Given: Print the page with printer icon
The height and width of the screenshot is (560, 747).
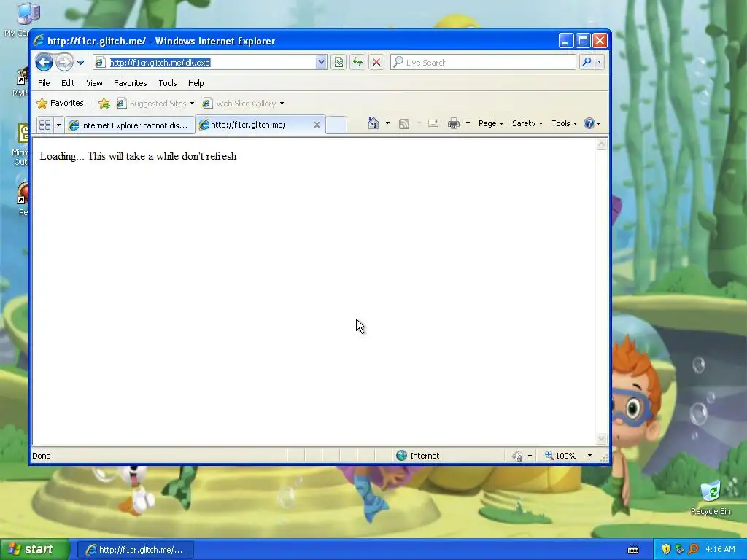Looking at the screenshot, I should 454,124.
